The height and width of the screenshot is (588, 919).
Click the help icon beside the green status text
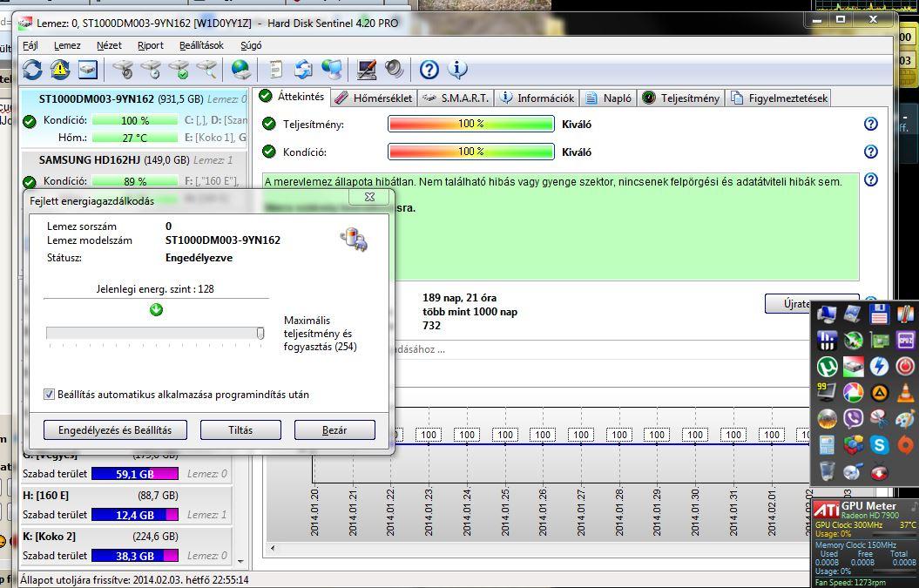(x=871, y=179)
